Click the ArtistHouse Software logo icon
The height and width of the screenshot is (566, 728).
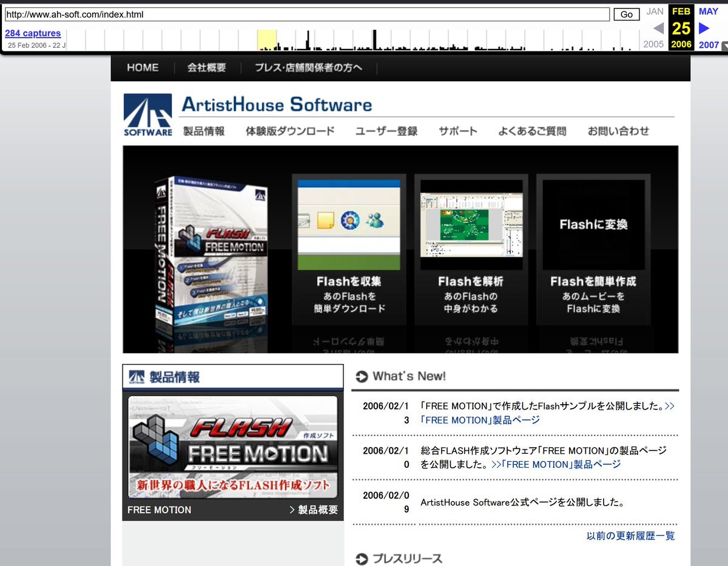point(147,115)
